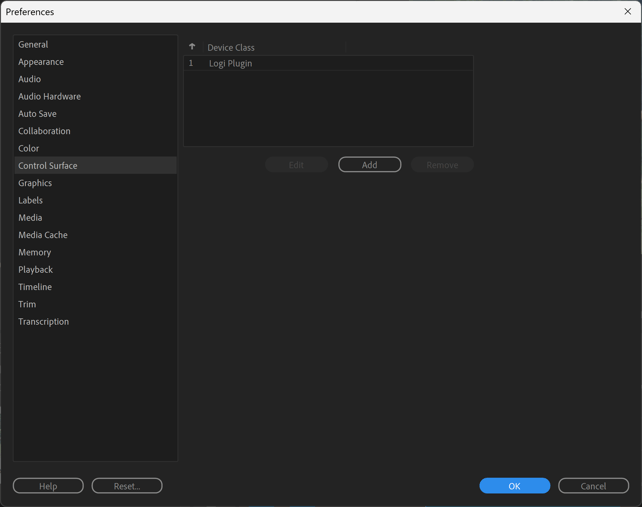Close the Preferences dialog with X
This screenshot has width=642, height=507.
[627, 12]
